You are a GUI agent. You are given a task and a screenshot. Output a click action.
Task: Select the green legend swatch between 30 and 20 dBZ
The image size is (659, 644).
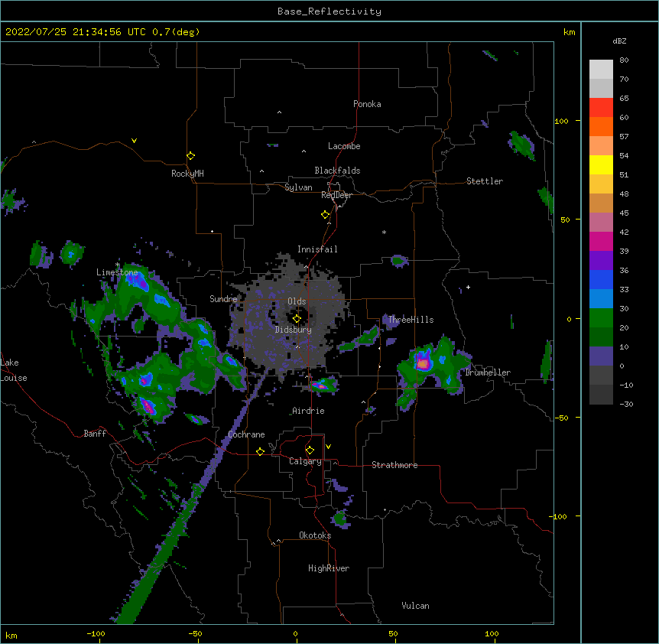point(601,318)
